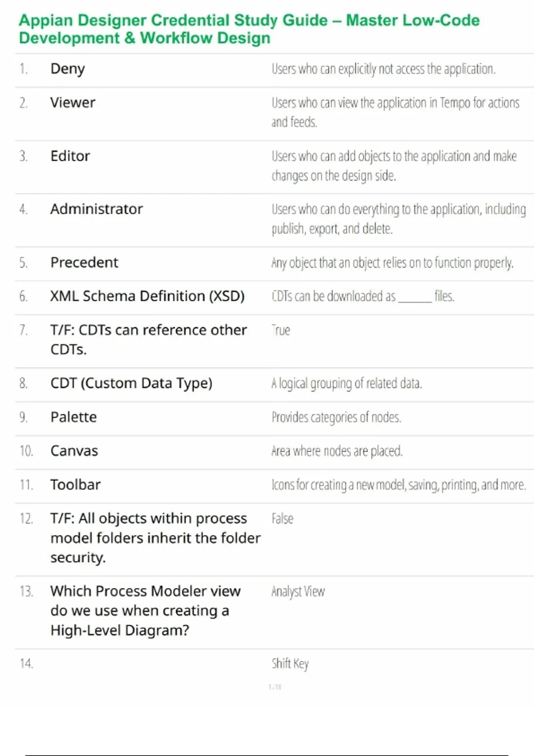The image size is (534, 756).
Task: Click the "Viewer" term in row 2
Action: tap(73, 103)
